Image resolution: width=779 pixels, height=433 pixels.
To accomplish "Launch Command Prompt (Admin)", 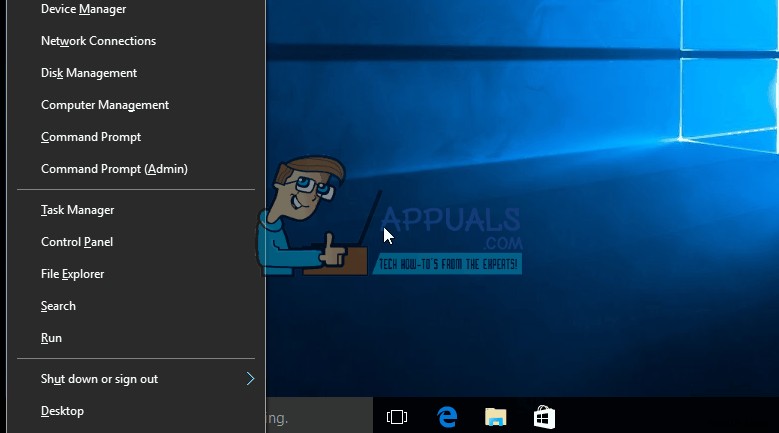I will 136,169.
